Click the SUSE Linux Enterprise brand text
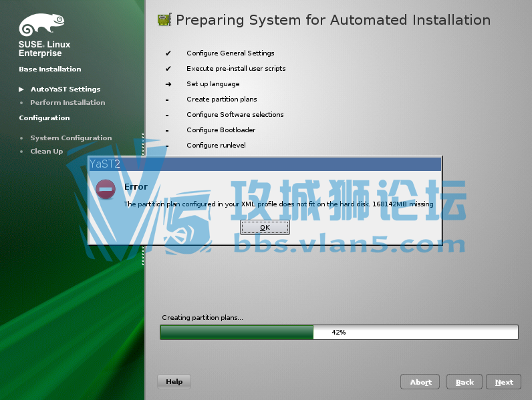Image resolution: width=532 pixels, height=400 pixels. tap(45, 49)
